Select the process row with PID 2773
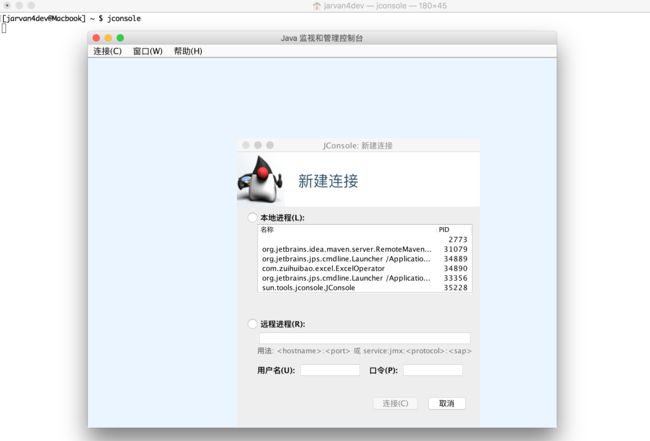This screenshot has height=441, width=650. click(x=365, y=240)
